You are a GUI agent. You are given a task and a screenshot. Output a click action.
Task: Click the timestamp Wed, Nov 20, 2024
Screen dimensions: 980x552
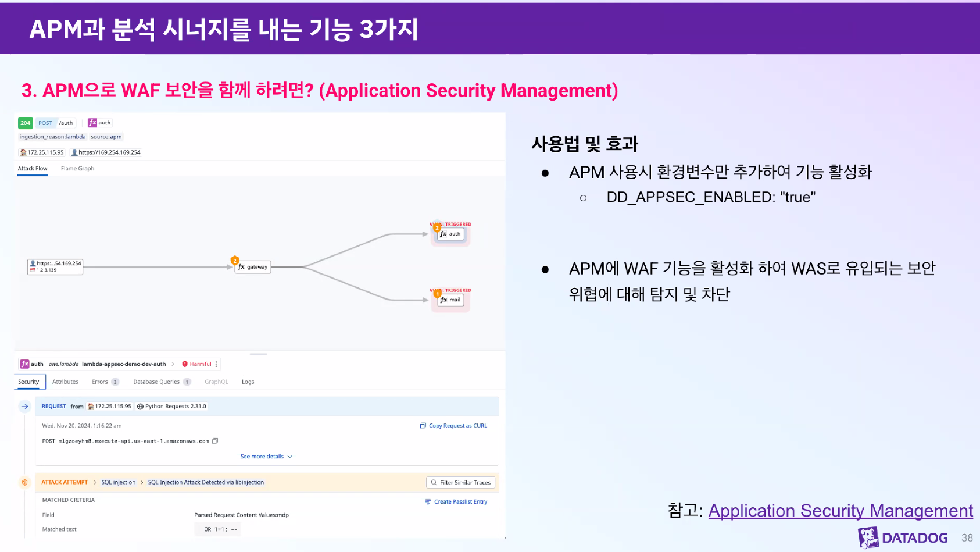[81, 426]
